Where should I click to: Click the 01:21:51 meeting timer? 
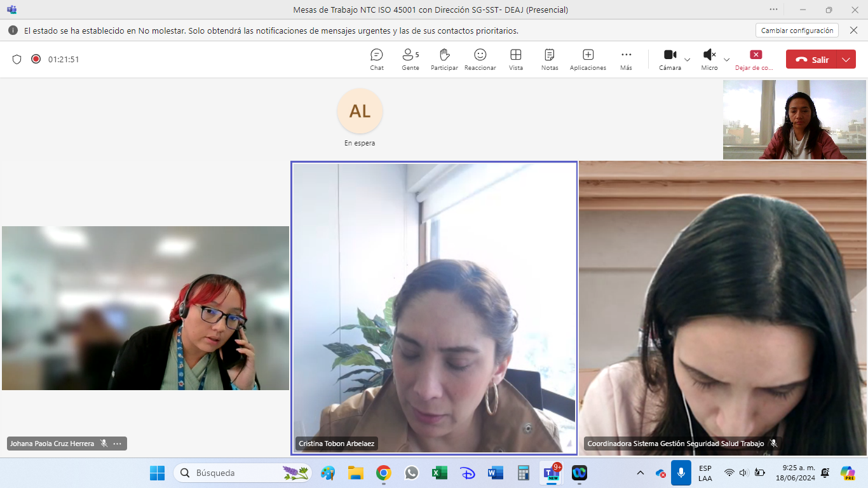point(64,59)
